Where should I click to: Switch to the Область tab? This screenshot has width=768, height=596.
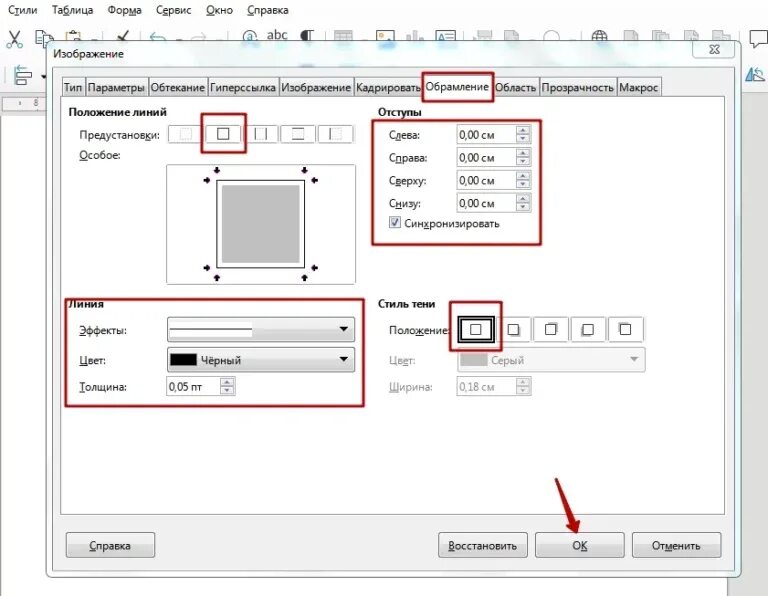pyautogui.click(x=515, y=87)
